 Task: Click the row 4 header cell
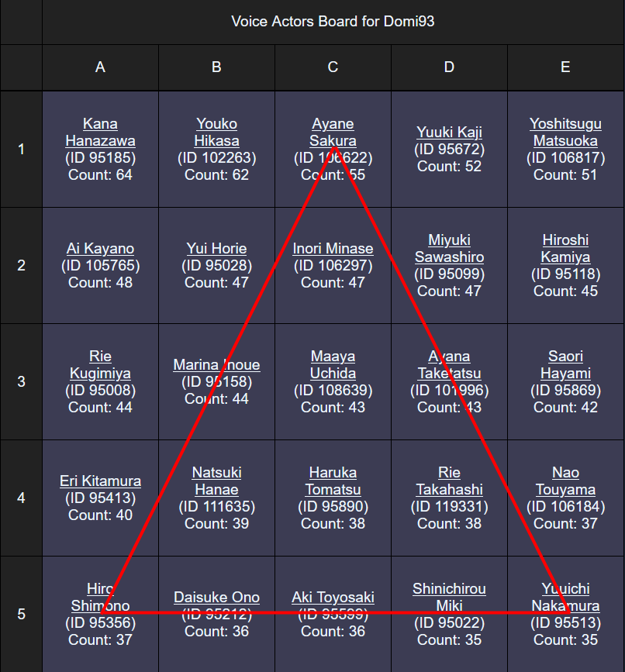21,498
